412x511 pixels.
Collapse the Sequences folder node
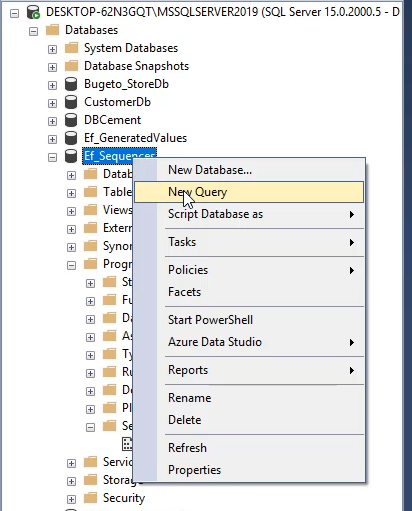click(90, 428)
